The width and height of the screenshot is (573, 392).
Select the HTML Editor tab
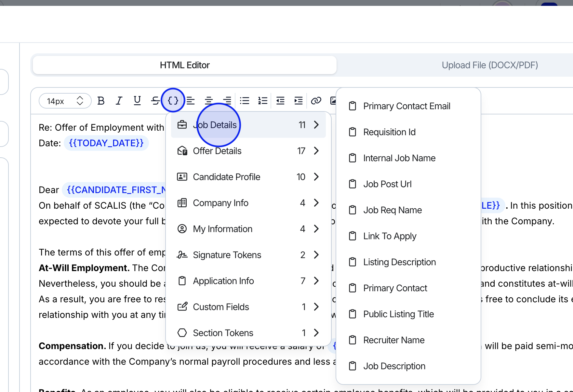[185, 65]
